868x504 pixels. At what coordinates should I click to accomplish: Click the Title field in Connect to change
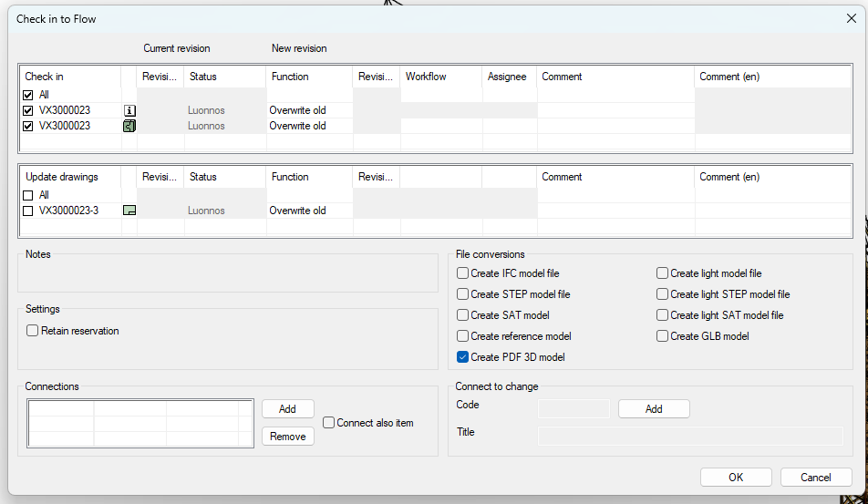[690, 436]
